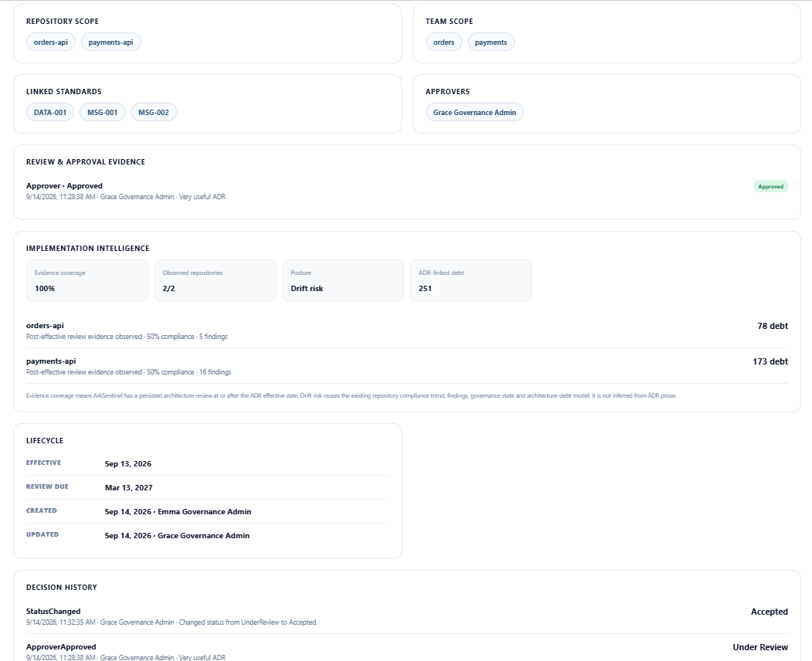Click the Evidence coverage explanation footnote
This screenshot has height=661, width=812.
click(351, 396)
